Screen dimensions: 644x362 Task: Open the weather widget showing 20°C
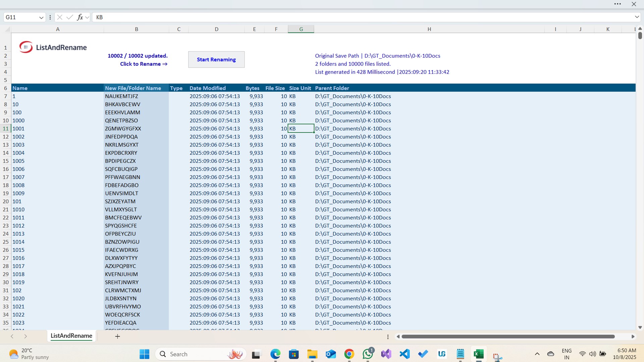pos(29,354)
